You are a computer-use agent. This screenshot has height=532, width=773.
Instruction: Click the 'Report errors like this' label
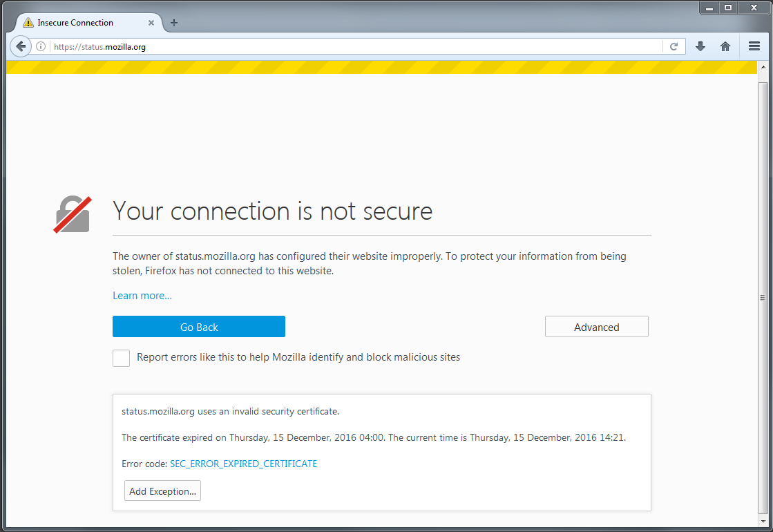pos(298,357)
